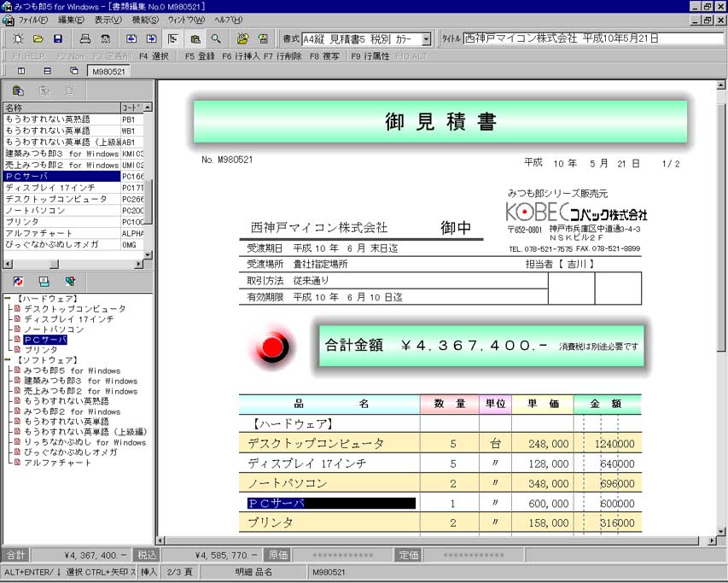Collapse the 【ハードウェア】 tree group
728x583 pixels.
tap(7, 298)
